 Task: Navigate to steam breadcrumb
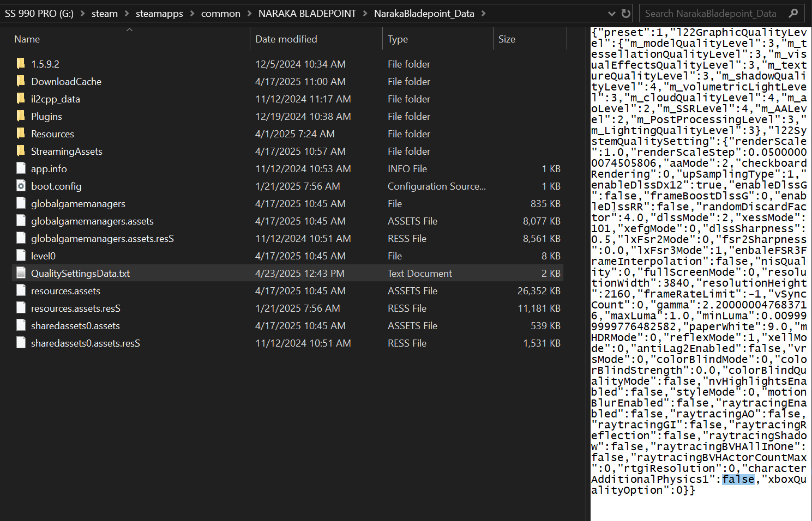tap(105, 14)
